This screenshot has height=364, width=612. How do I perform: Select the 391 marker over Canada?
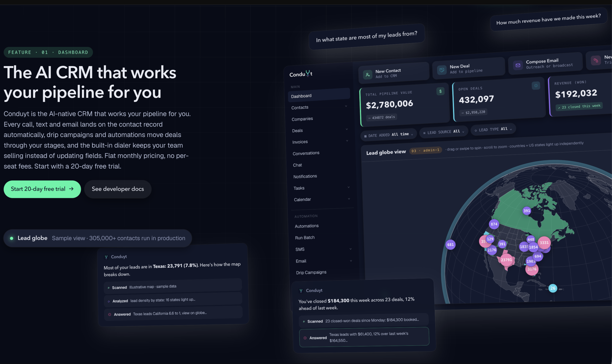point(527,211)
